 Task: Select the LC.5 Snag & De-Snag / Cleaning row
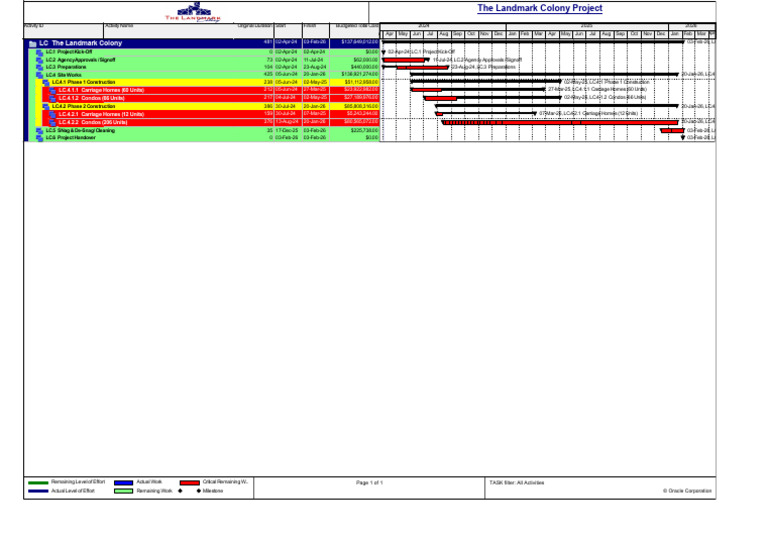point(205,131)
